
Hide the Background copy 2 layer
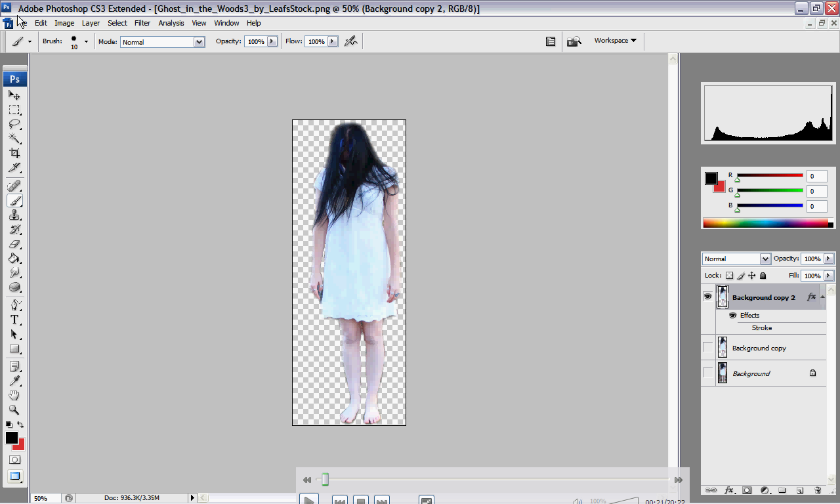point(707,297)
